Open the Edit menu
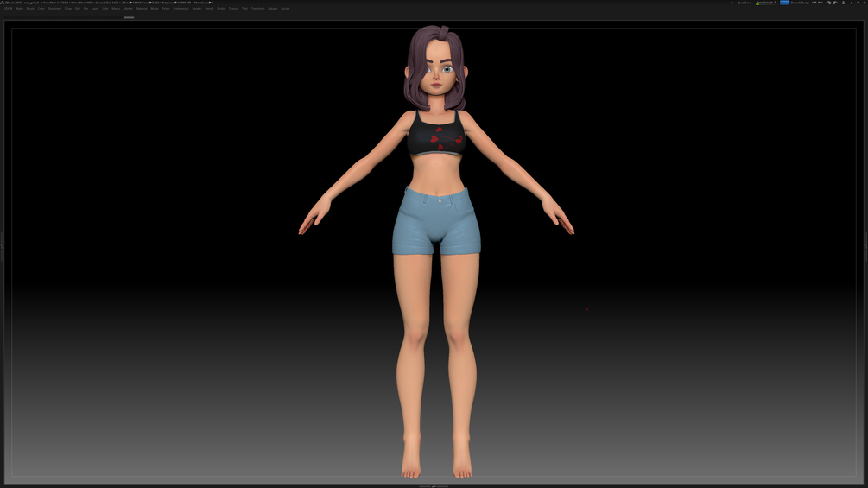The width and height of the screenshot is (868, 488). tap(78, 9)
